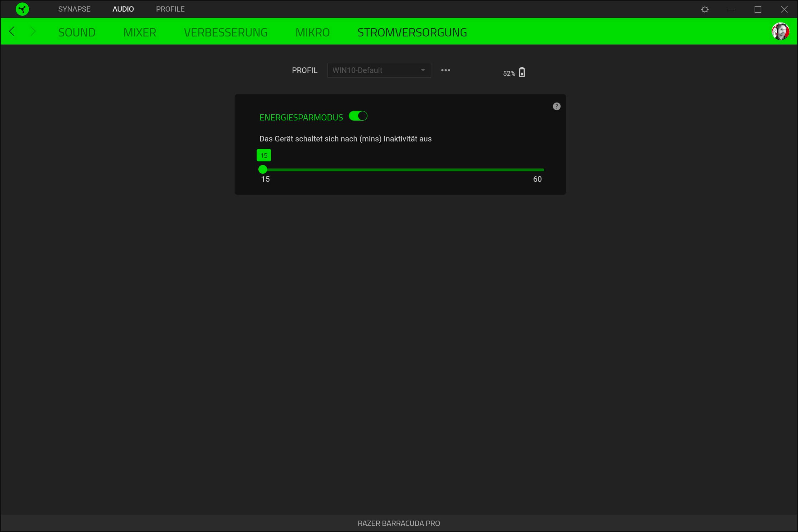
Task: Go to SYNAPSE top menu
Action: coord(74,9)
